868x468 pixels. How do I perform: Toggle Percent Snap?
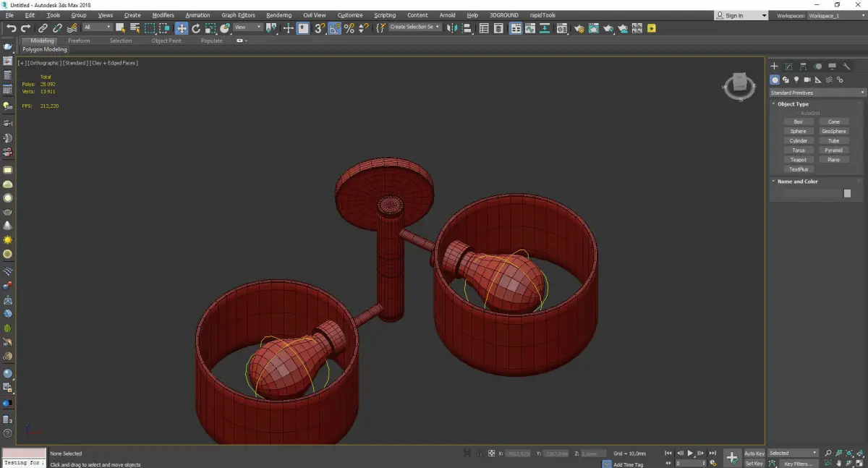[x=349, y=28]
